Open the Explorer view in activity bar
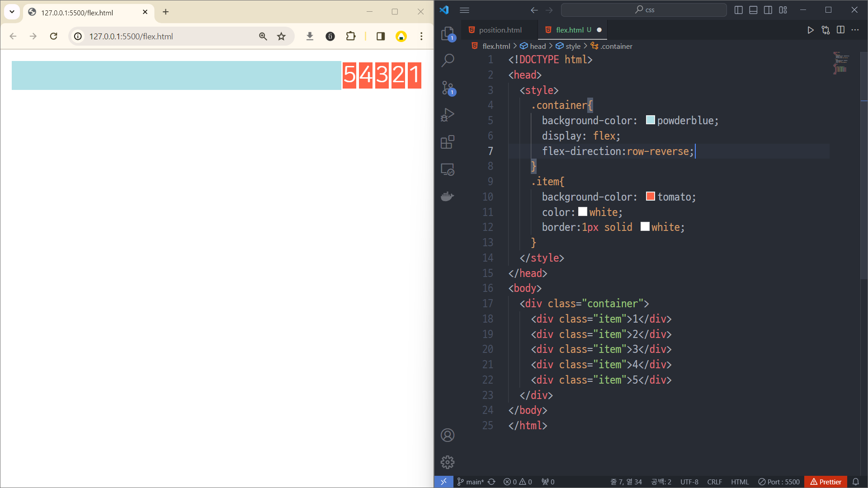868x488 pixels. 447,33
